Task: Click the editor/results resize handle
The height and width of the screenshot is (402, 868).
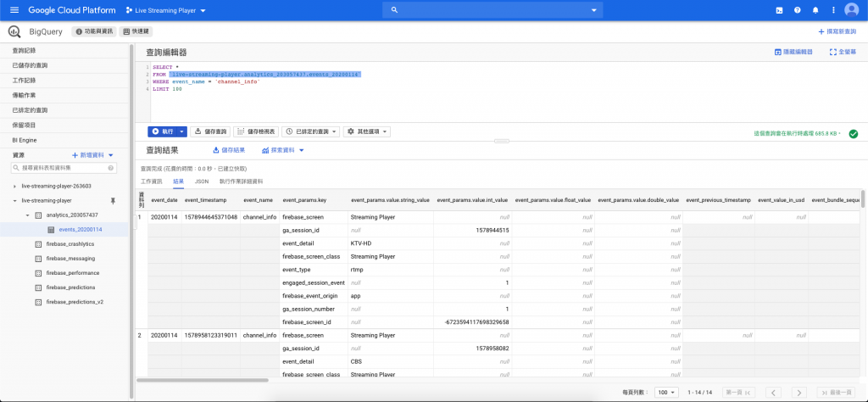Action: pos(502,141)
